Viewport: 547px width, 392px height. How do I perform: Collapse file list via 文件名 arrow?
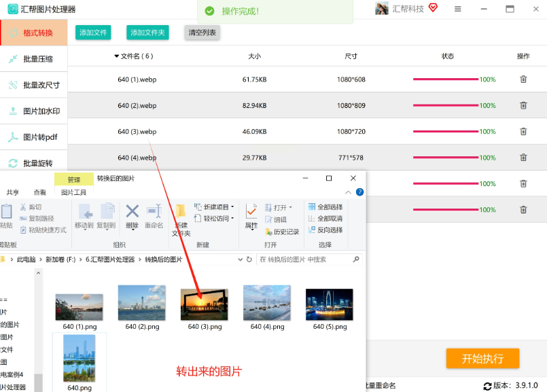coord(117,56)
